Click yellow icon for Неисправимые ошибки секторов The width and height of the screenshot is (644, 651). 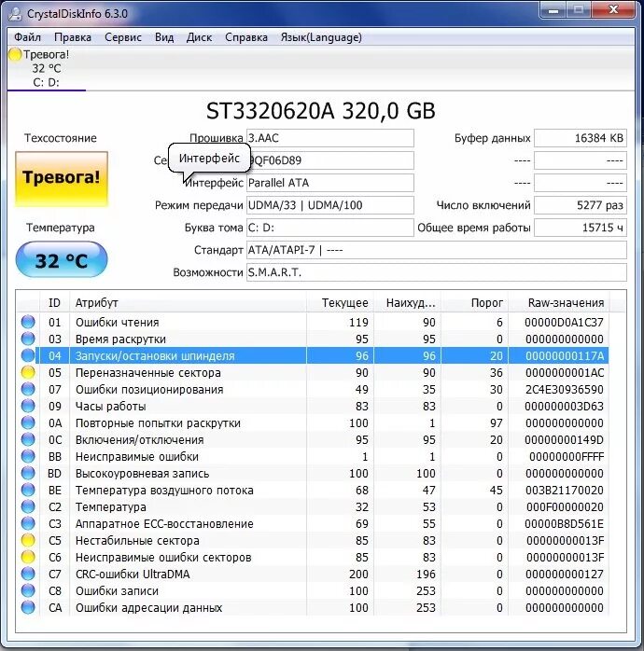pos(28,557)
